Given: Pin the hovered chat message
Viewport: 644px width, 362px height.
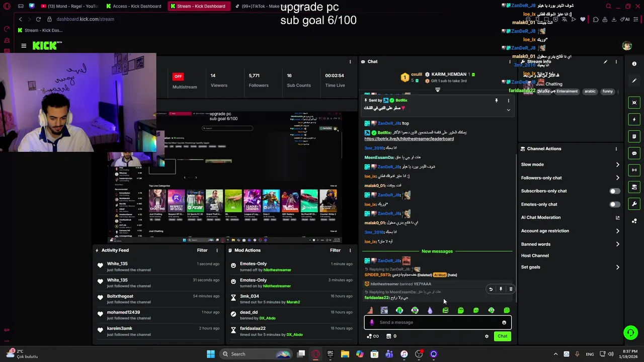Looking at the screenshot, I should [x=501, y=289].
